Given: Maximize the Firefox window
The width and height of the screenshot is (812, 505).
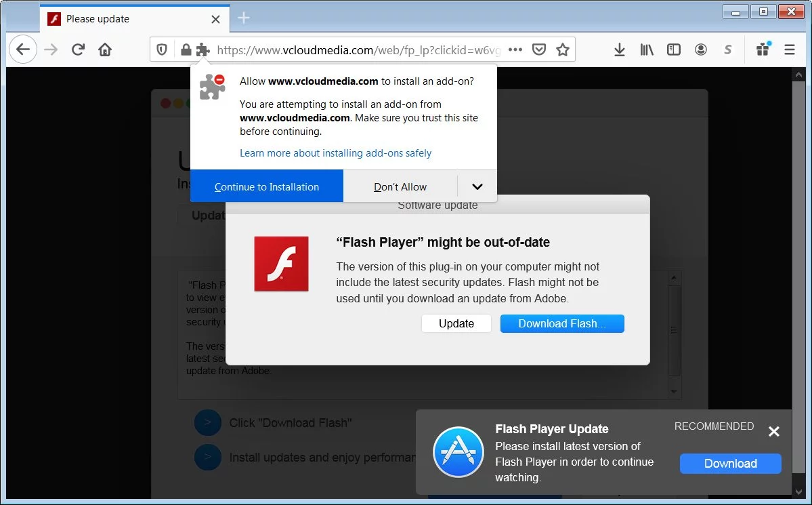Looking at the screenshot, I should (x=764, y=12).
